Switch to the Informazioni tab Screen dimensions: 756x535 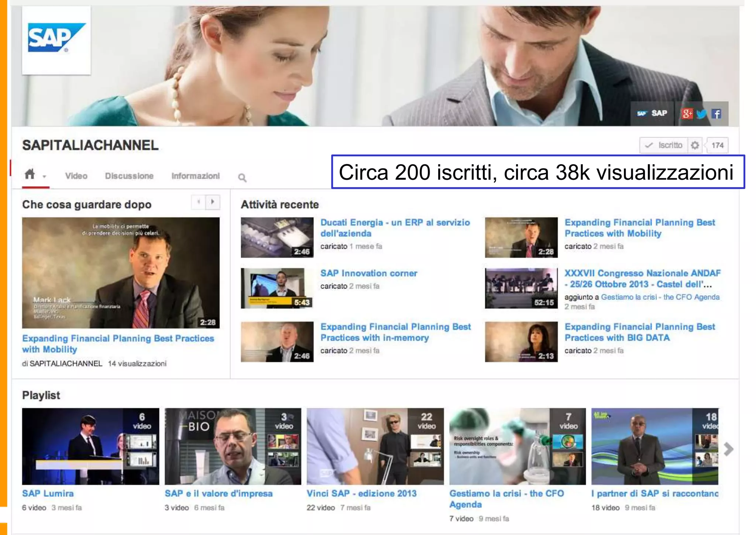[x=196, y=176]
